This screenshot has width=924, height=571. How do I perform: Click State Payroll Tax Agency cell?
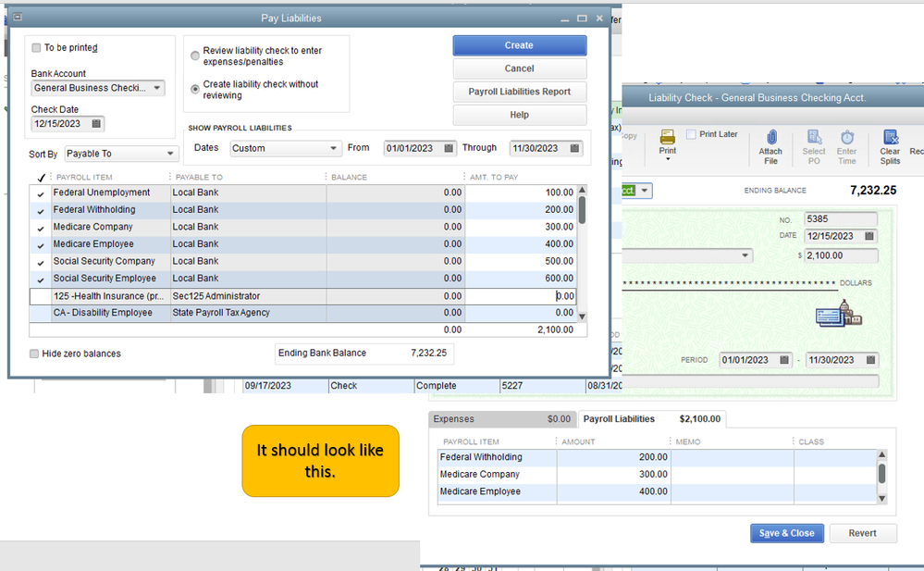(248, 313)
